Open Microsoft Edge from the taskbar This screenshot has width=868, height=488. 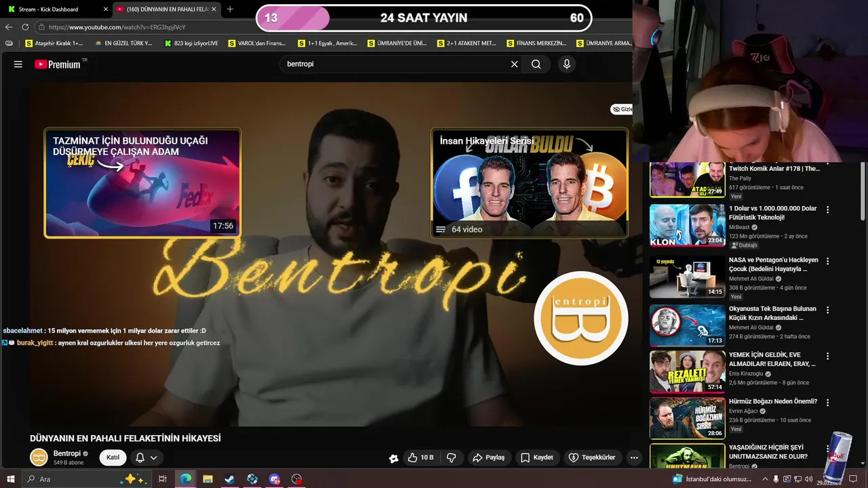[x=185, y=479]
